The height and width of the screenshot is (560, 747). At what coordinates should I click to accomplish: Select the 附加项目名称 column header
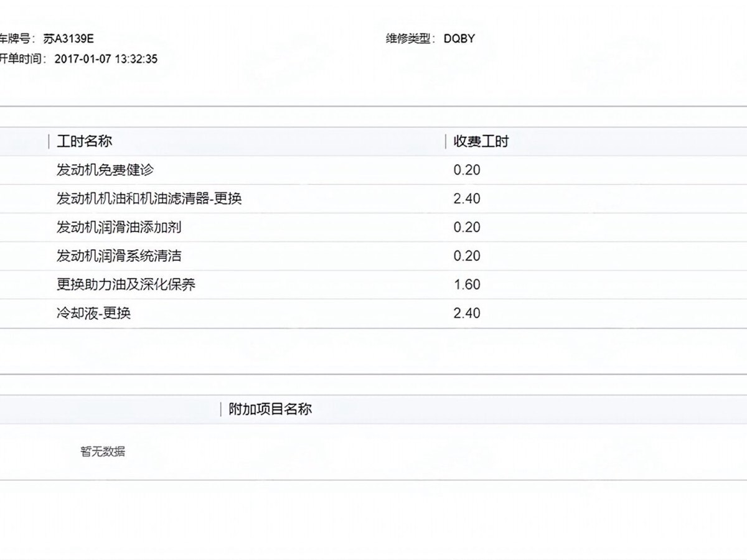[x=270, y=409]
